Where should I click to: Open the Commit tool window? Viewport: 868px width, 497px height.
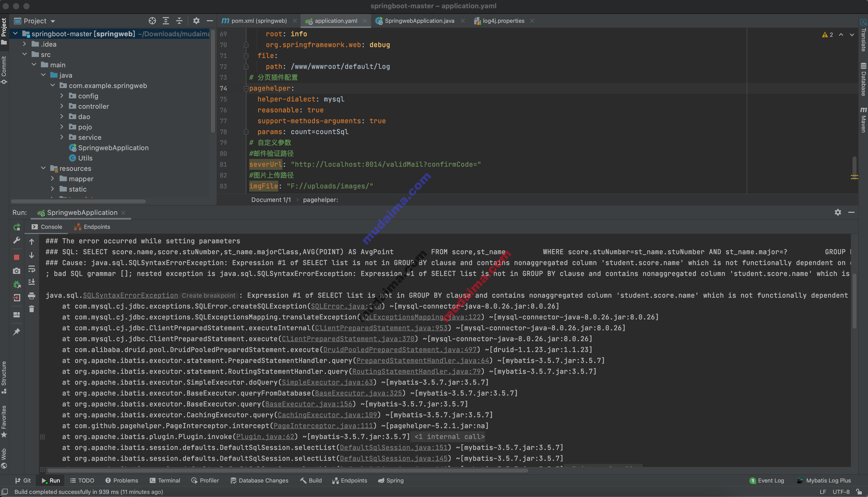tap(4, 70)
